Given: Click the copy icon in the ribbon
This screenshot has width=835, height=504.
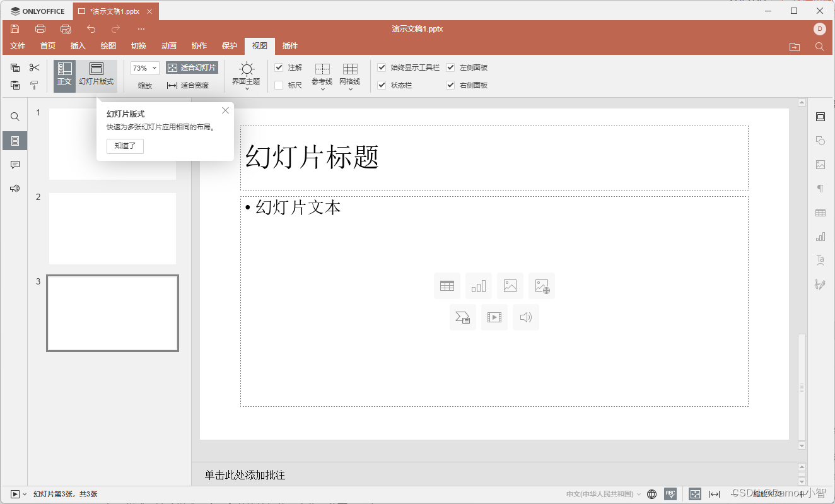Looking at the screenshot, I should [x=15, y=67].
